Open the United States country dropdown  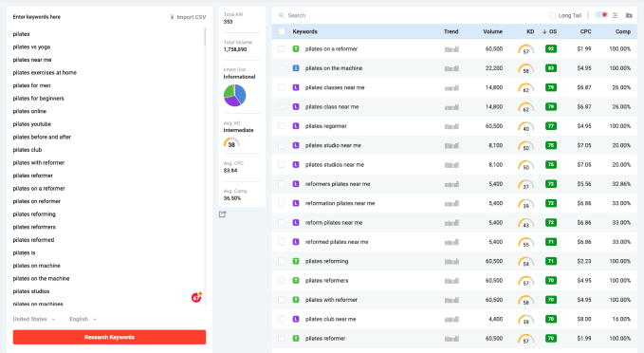34,319
